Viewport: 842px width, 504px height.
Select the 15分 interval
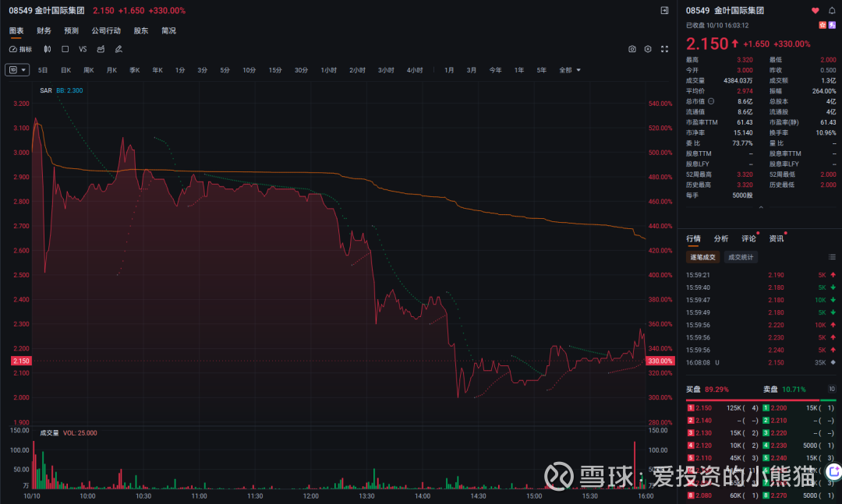coord(275,70)
